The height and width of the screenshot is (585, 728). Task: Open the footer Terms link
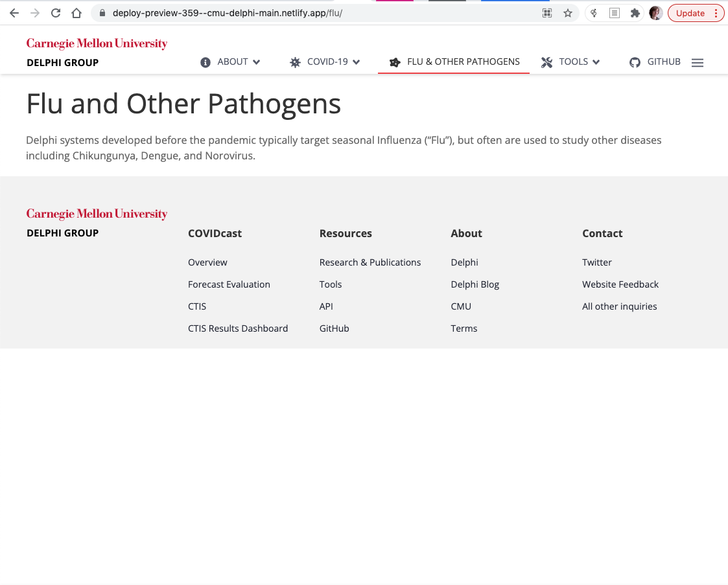(x=464, y=328)
